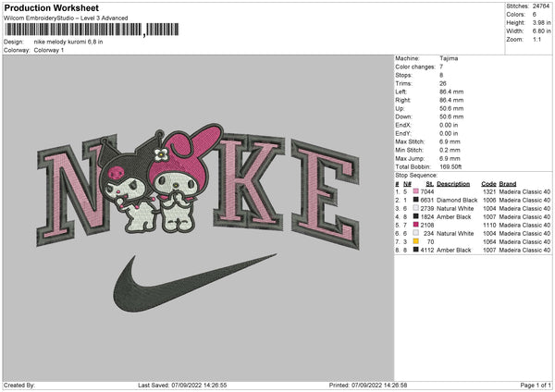Click the 'Left:' label
Screen dimensions: 555x392
point(401,92)
